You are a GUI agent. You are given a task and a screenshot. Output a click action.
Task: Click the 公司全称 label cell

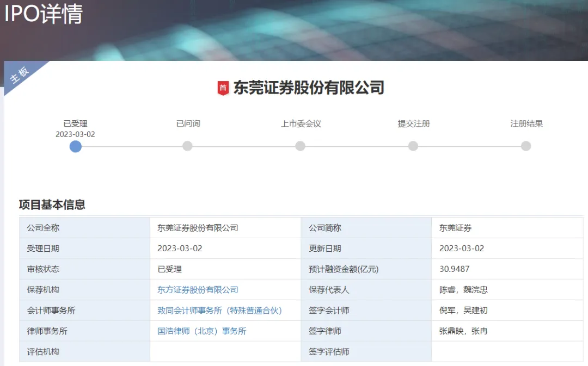tap(85, 228)
